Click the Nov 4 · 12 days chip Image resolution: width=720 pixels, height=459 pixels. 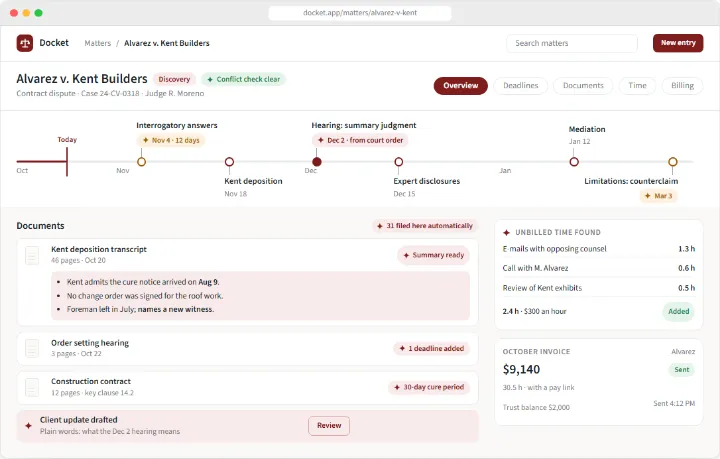click(x=171, y=140)
